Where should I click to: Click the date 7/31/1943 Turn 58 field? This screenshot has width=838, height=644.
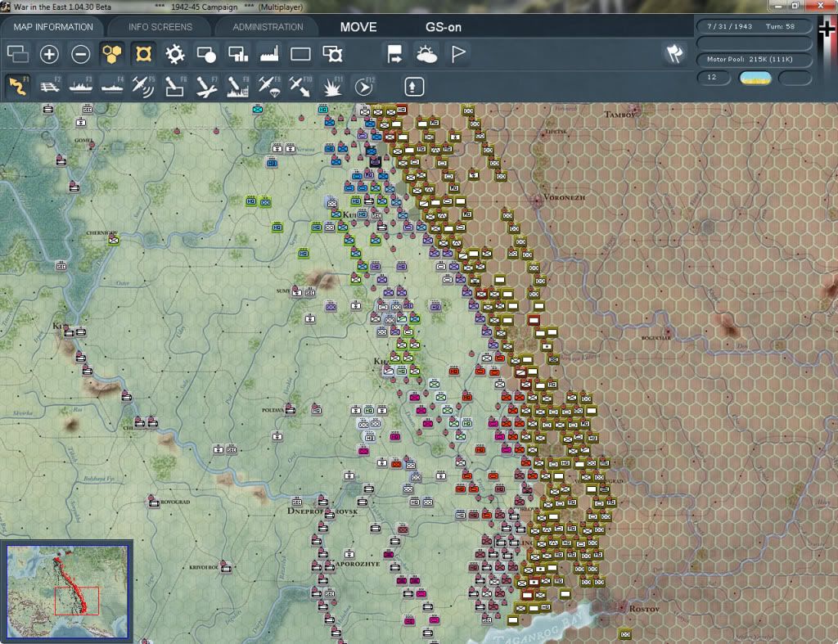754,26
